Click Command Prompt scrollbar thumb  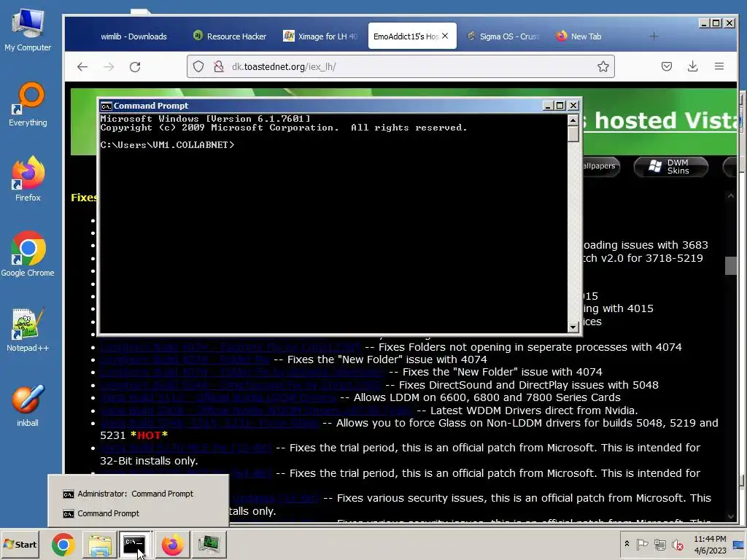point(573,134)
